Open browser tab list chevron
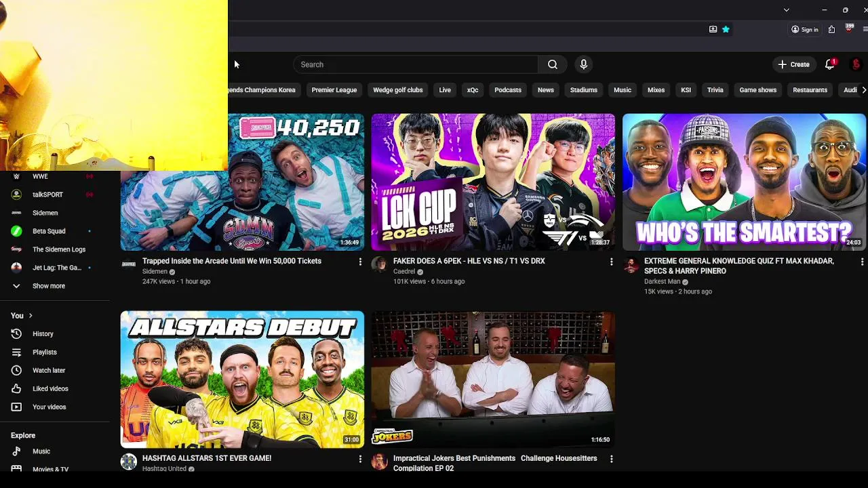 point(786,10)
